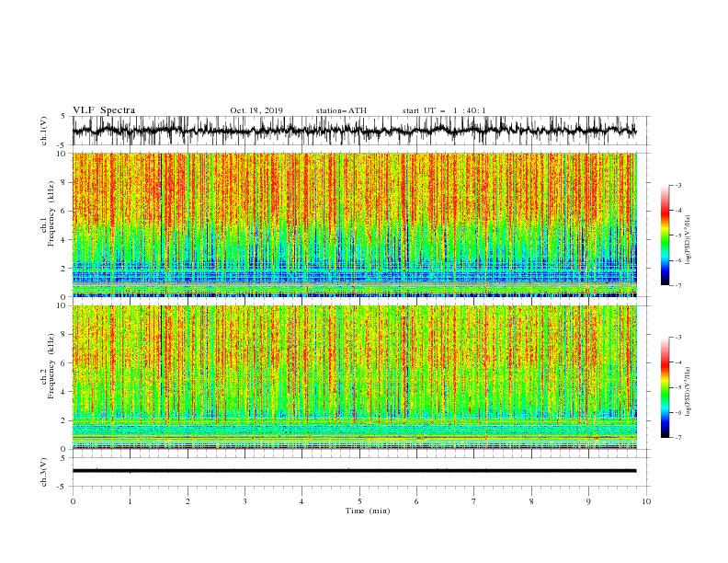Viewport: 728px width, 563px height.
Task: Click the time axis tick label '1'
Action: point(130,501)
